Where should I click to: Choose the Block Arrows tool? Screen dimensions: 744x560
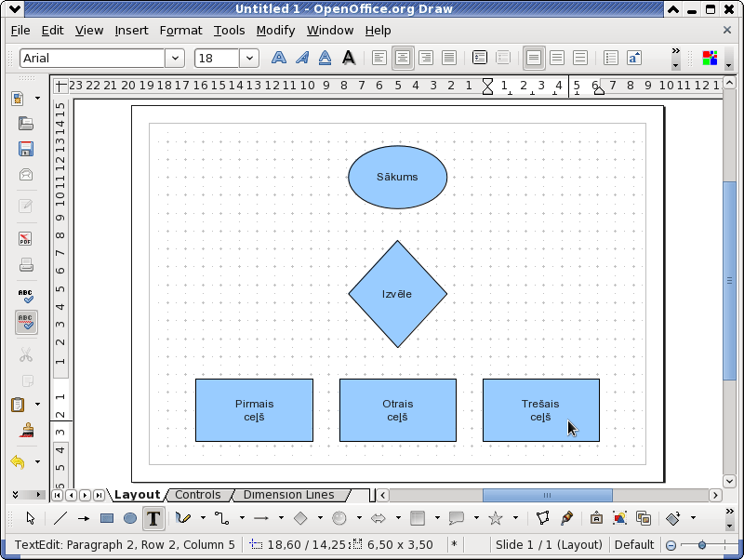point(379,518)
